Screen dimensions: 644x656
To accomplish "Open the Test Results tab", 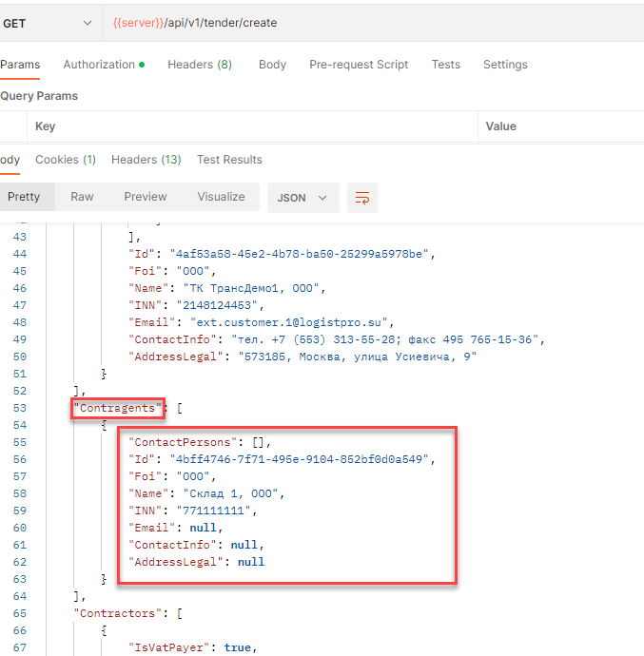I will coord(229,160).
